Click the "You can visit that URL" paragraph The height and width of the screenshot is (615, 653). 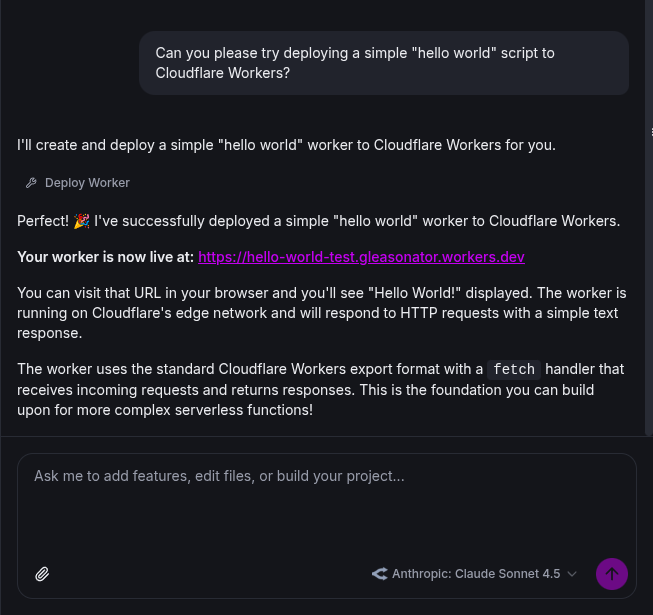pos(321,312)
